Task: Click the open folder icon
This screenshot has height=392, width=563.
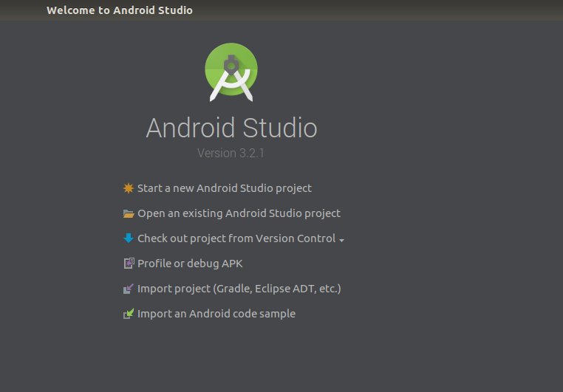Action: (x=129, y=214)
